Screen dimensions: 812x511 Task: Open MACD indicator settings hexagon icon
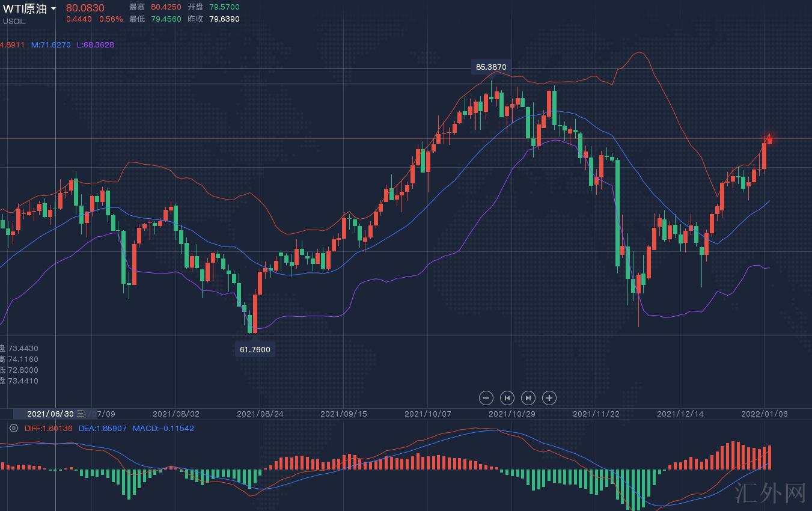[14, 429]
